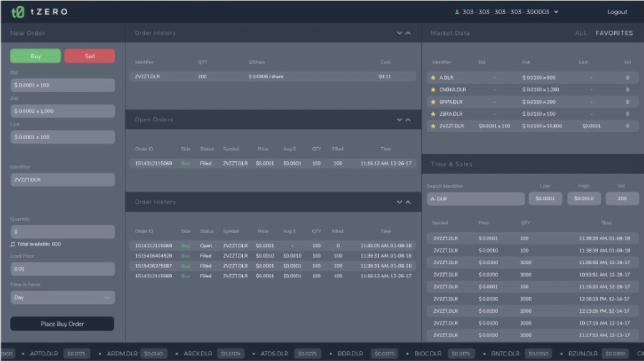The image size is (644, 361).
Task: Expand the top Order History panel up arrow
Action: [x=408, y=33]
